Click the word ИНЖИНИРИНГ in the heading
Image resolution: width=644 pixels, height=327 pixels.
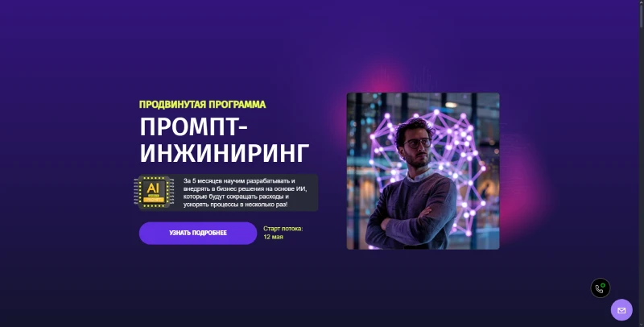coord(225,153)
